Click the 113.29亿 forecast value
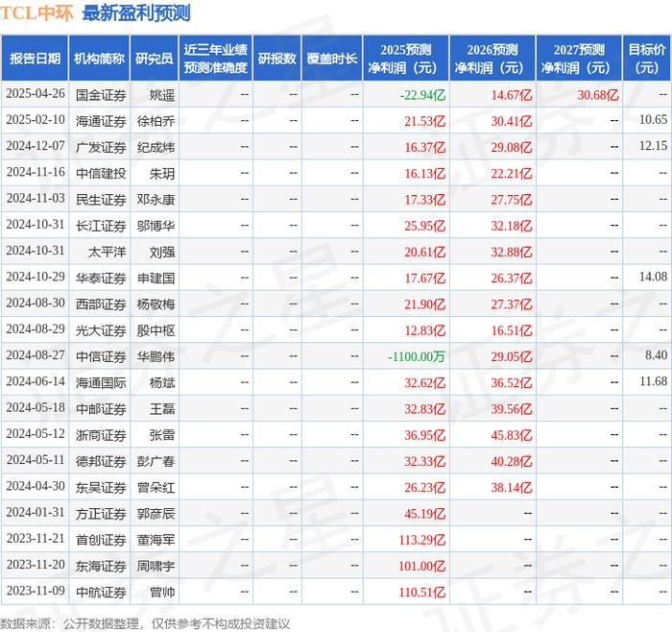 (x=422, y=540)
